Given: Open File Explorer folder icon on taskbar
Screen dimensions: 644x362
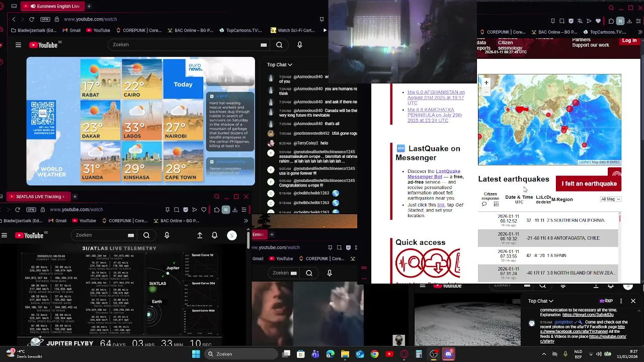Looking at the screenshot, I should click(x=345, y=354).
